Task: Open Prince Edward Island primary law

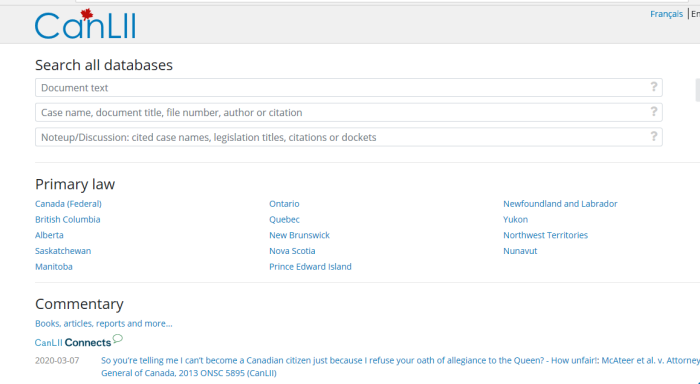Action: pyautogui.click(x=310, y=267)
